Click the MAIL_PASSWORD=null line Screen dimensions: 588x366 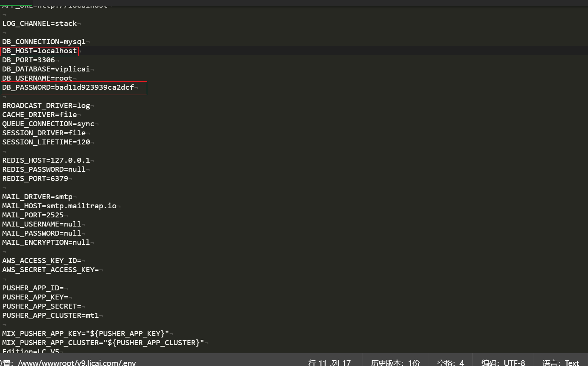click(x=42, y=233)
